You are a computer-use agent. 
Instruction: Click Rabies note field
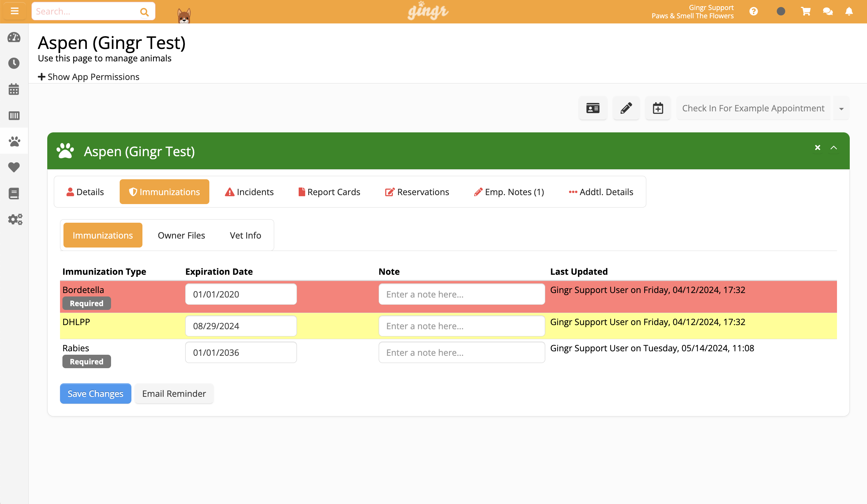[462, 352]
